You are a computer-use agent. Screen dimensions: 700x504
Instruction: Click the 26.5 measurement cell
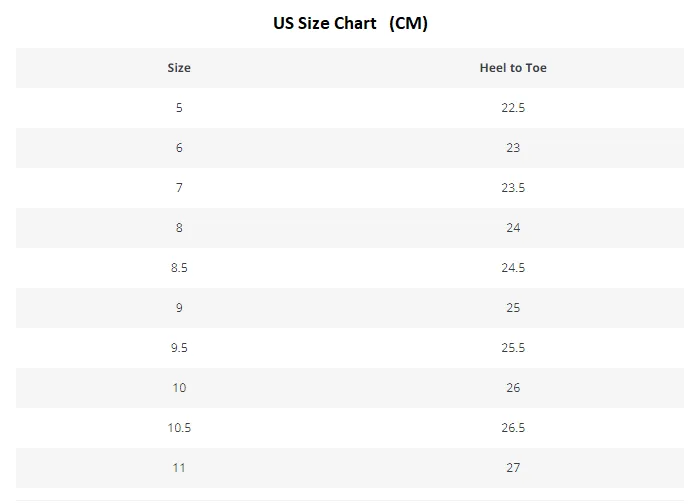pos(513,428)
